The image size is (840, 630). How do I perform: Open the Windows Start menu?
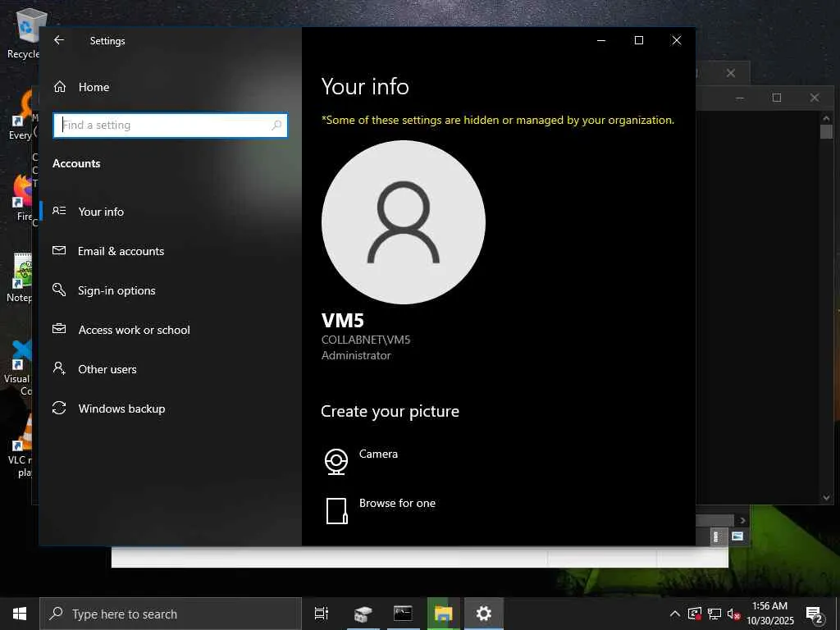pyautogui.click(x=20, y=614)
